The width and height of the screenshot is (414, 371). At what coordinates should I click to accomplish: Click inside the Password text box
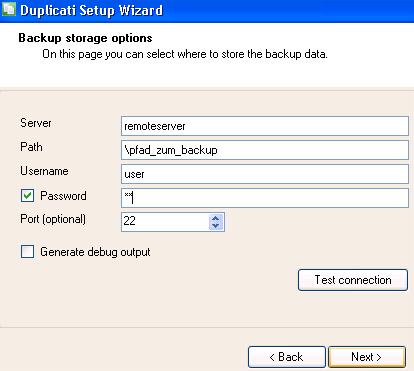pos(265,198)
